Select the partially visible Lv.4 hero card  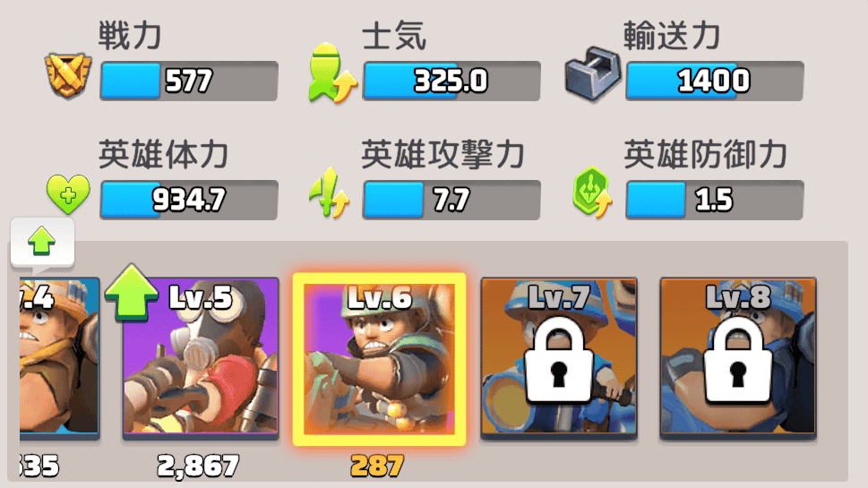tap(59, 358)
